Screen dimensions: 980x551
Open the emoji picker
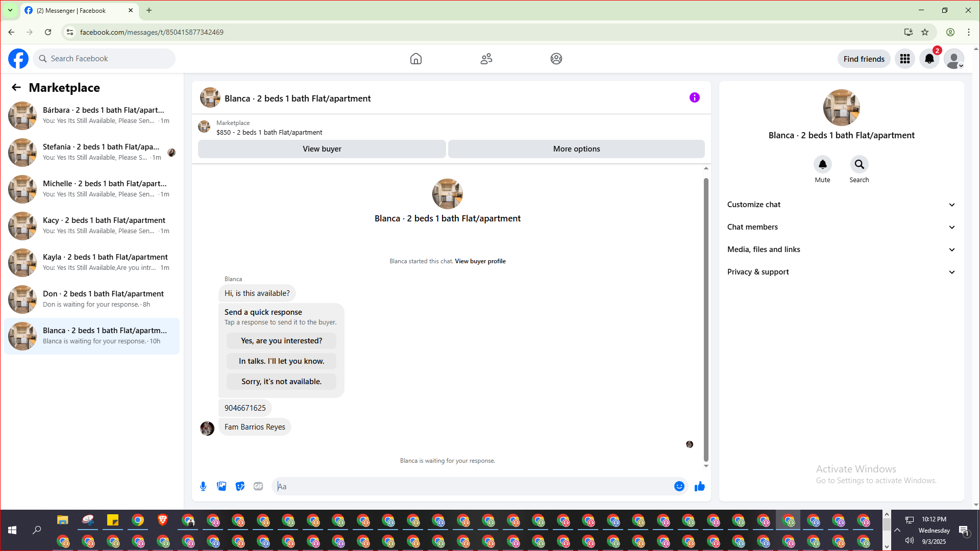(679, 486)
